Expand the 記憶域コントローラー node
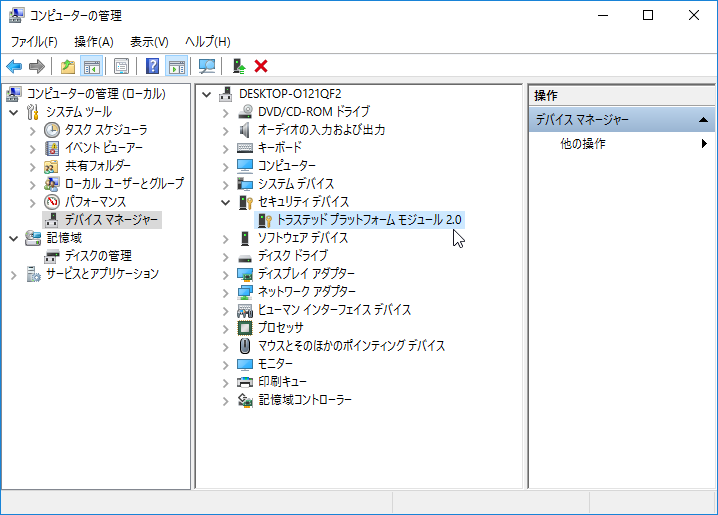This screenshot has width=718, height=515. click(x=225, y=401)
